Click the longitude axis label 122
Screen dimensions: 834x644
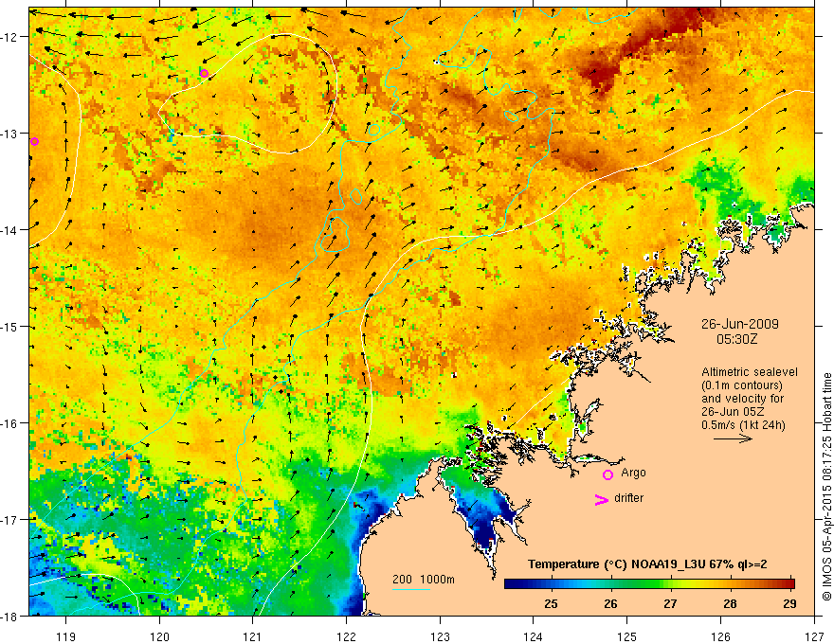coord(346,636)
